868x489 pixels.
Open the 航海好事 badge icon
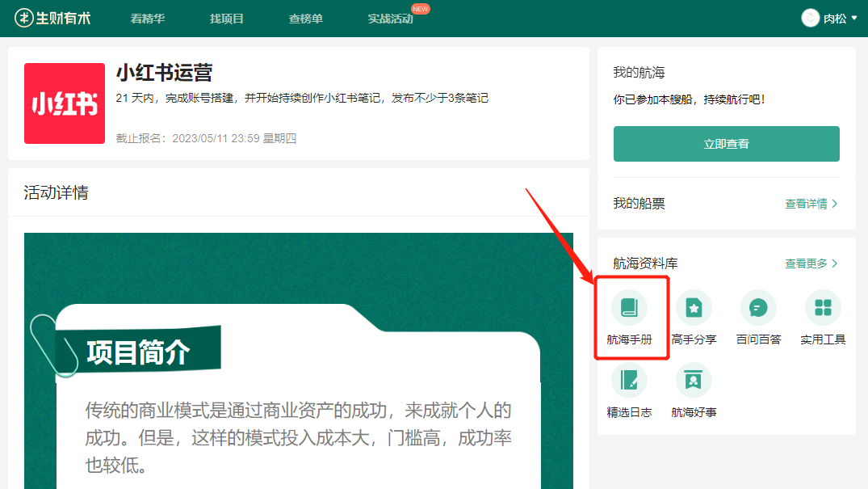(x=694, y=381)
